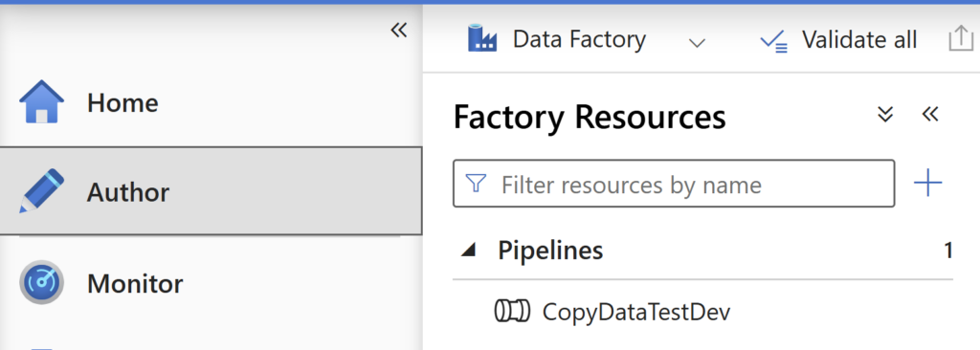Open the CopyDataTestDev pipeline
Image resolution: width=980 pixels, height=350 pixels.
tap(635, 311)
